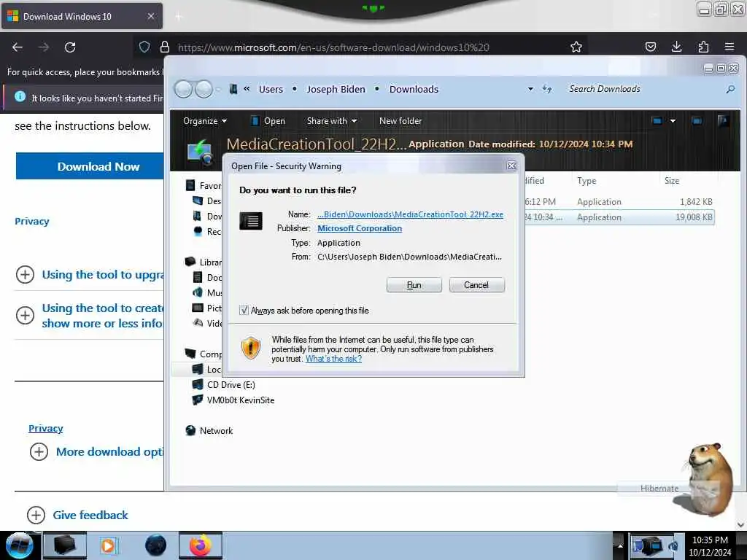
Task: Toggle Always ask before opening this file
Action: [x=244, y=311]
